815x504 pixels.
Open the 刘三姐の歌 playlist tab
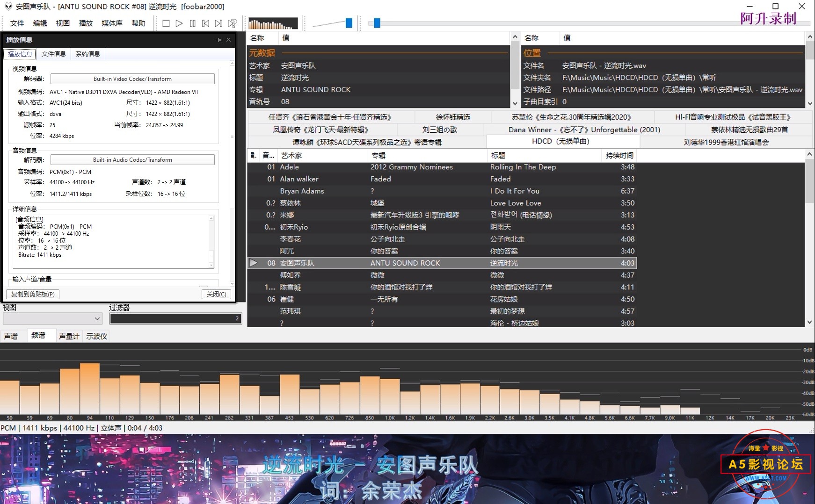(439, 130)
